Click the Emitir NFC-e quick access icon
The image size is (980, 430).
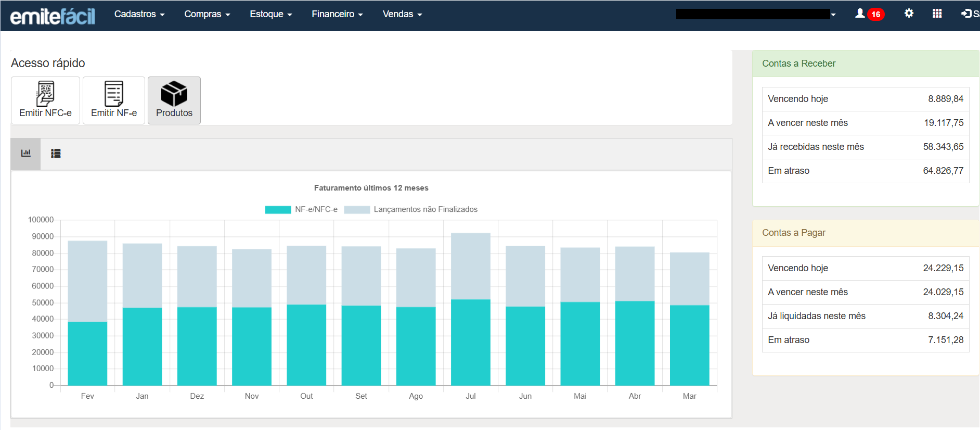45,100
